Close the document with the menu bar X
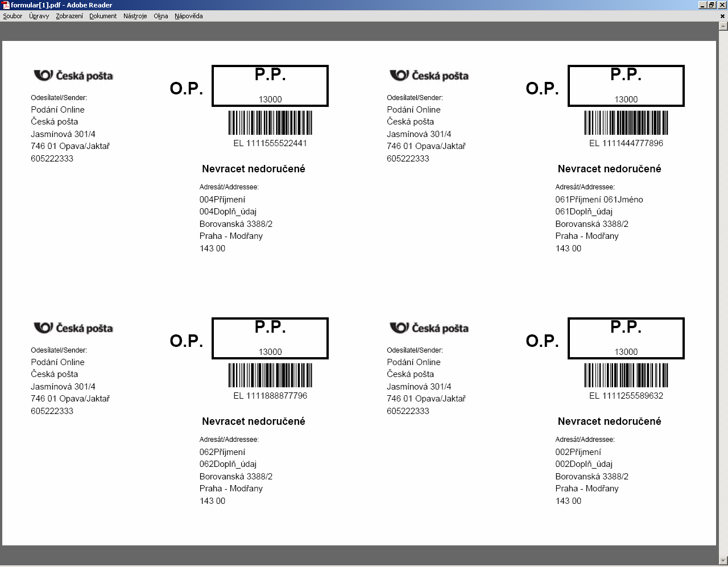Viewport: 728px width, 567px height. (x=723, y=16)
